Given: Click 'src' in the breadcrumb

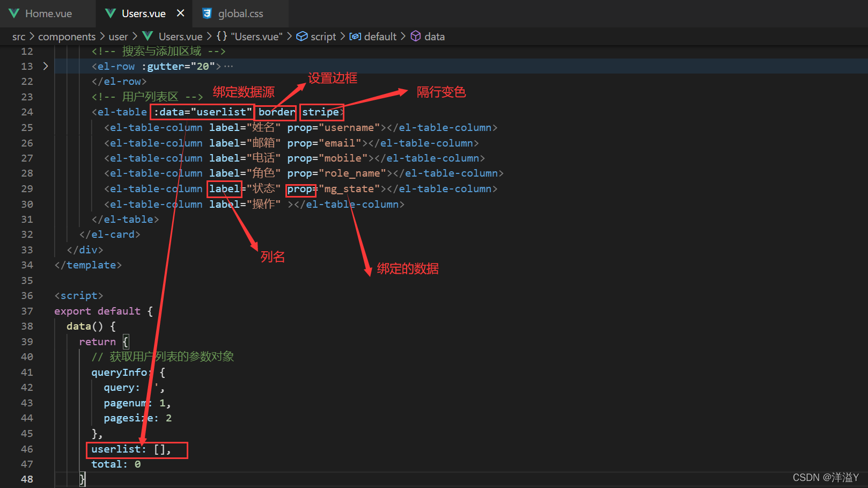Looking at the screenshot, I should click(x=19, y=37).
